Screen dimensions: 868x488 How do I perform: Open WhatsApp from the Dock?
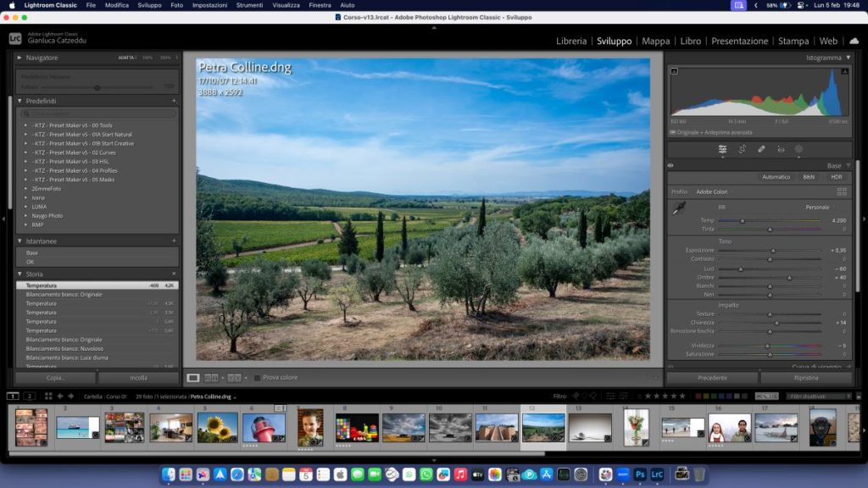pos(426,474)
